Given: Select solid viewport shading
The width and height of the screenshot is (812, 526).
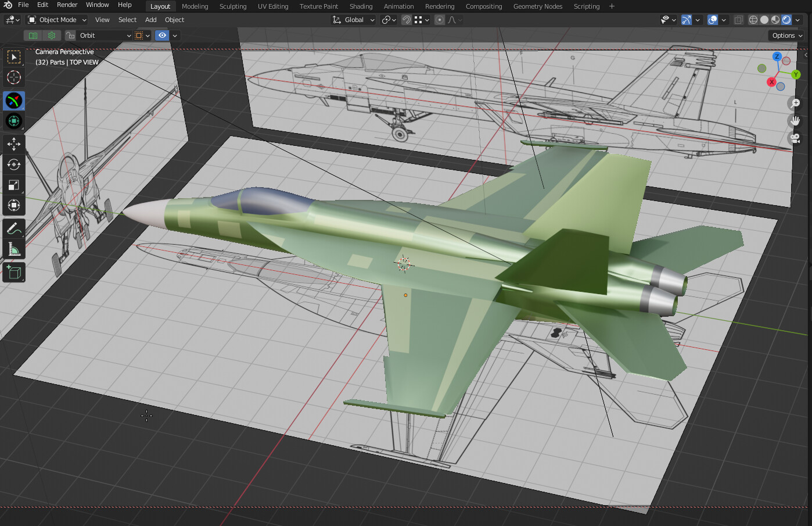Looking at the screenshot, I should pos(764,20).
